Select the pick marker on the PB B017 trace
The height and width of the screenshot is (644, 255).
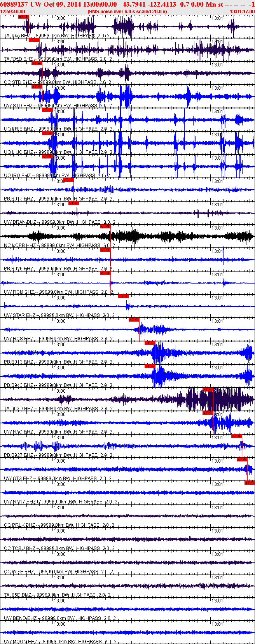coord(68,180)
